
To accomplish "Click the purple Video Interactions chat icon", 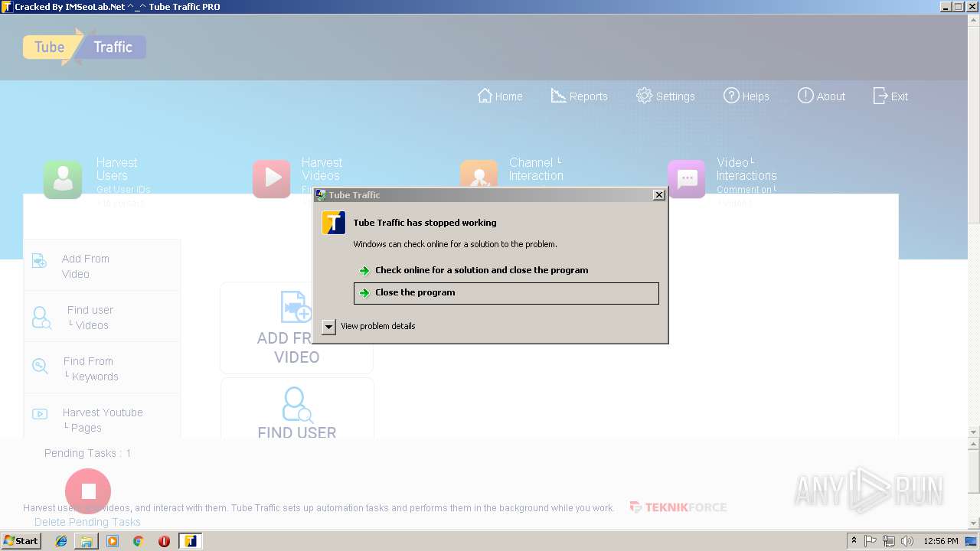I will point(687,179).
